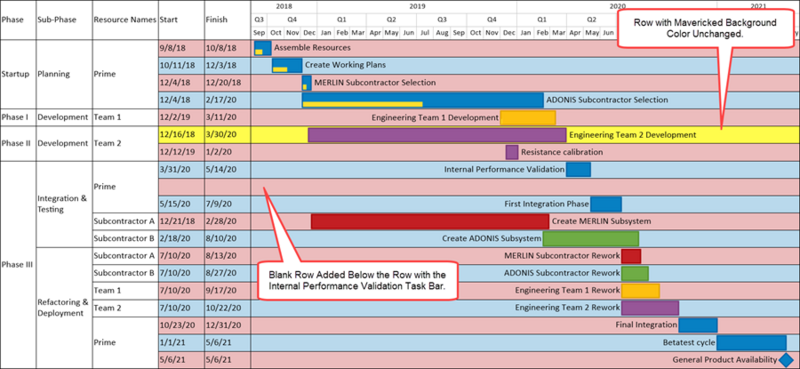This screenshot has height=369, width=800.
Task: Click the First Integration Phase task bar
Action: pyautogui.click(x=606, y=204)
